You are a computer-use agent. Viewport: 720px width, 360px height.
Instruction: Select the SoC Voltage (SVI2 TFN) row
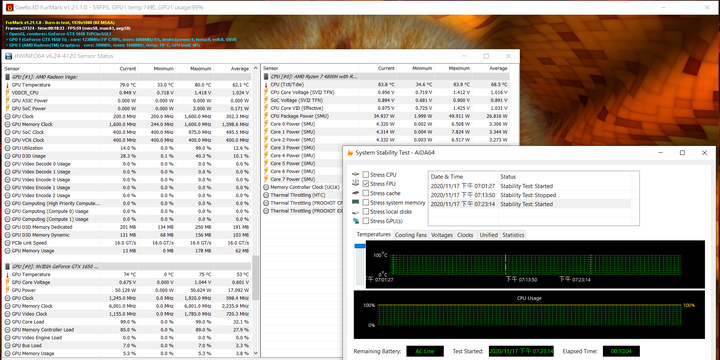(386, 100)
